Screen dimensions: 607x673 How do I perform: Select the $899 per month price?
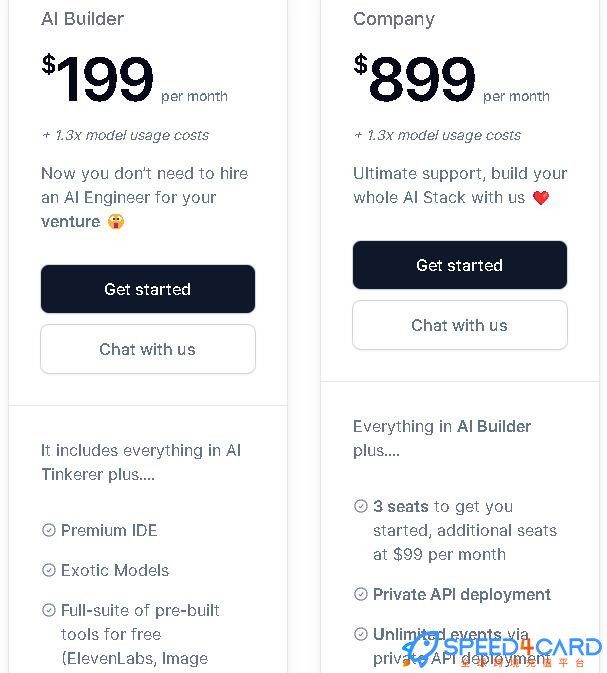451,79
